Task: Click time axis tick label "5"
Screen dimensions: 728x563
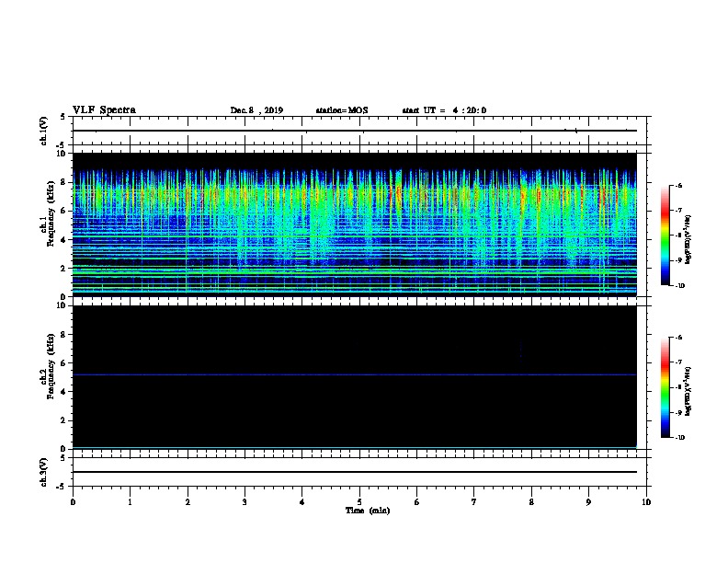Action: pos(359,502)
